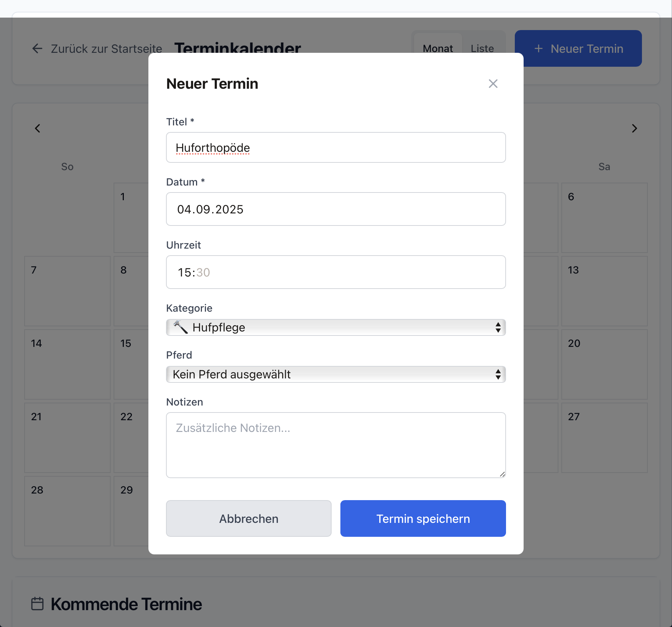
Task: Click the calendar icon beside Kommende Termine
Action: (x=37, y=604)
